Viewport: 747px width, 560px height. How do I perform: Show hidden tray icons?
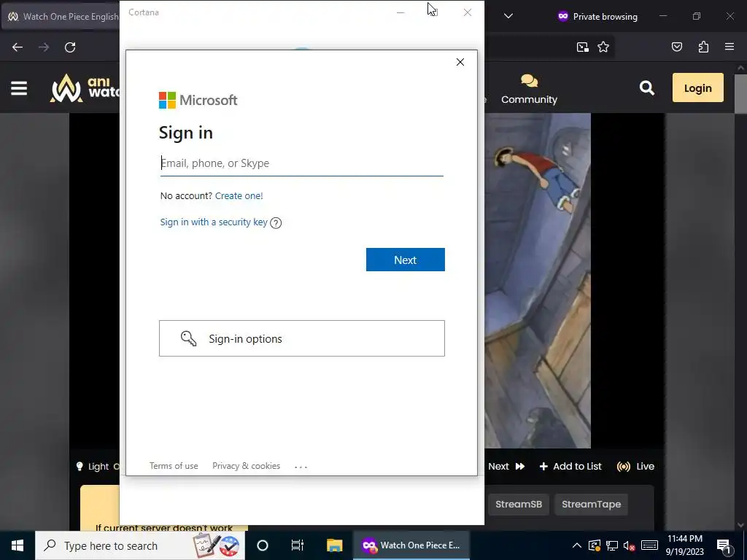pos(576,545)
